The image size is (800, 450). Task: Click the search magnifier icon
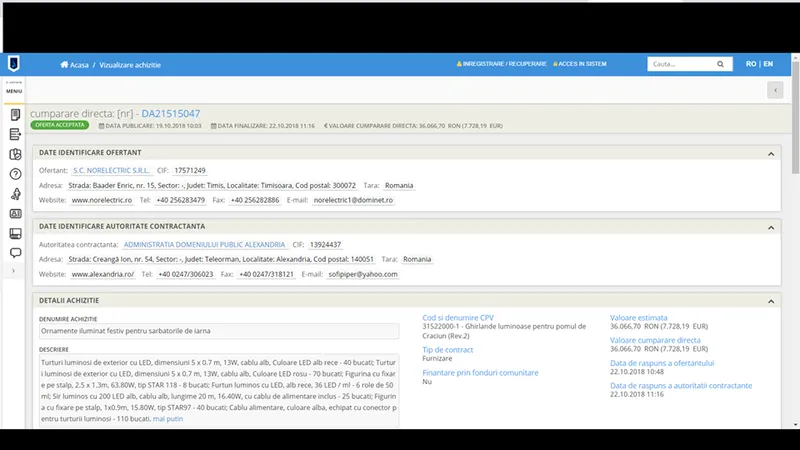pos(720,64)
